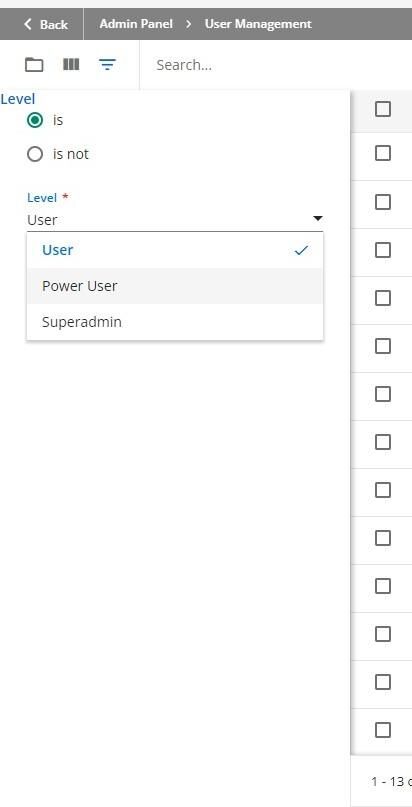Click the columns layout icon

click(x=71, y=64)
